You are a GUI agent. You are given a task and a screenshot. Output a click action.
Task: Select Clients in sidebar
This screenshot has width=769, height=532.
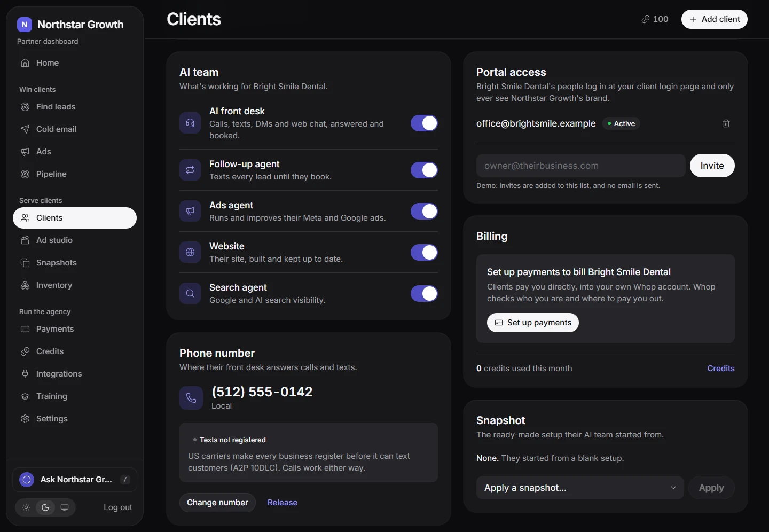[x=75, y=218]
